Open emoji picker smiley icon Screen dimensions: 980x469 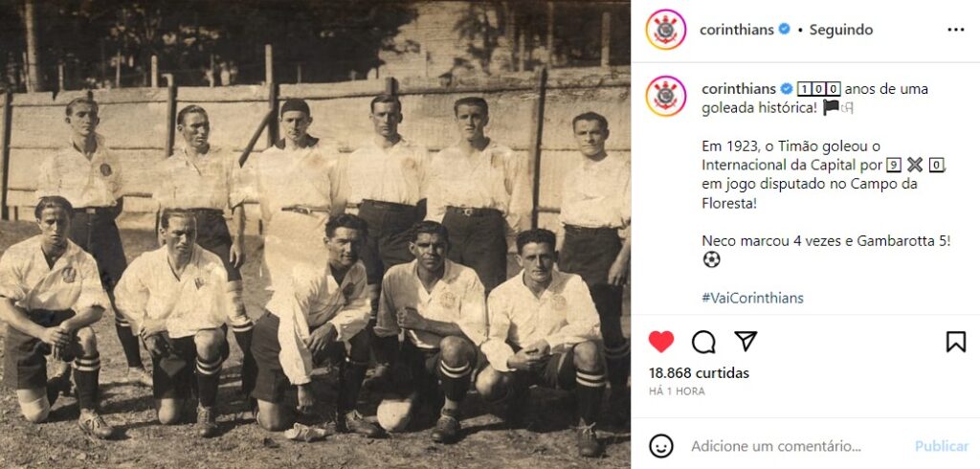click(x=661, y=446)
